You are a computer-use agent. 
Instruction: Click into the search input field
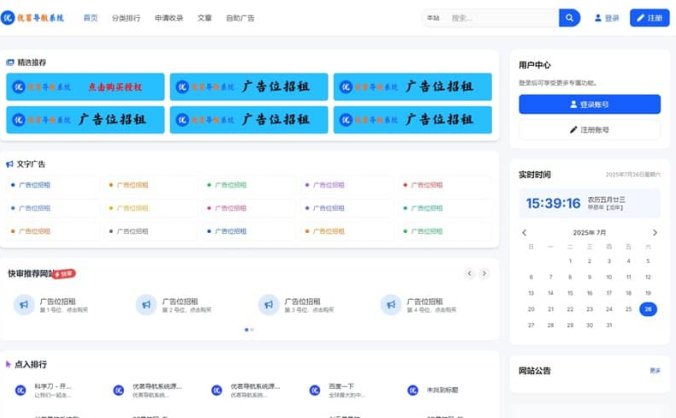click(x=503, y=18)
